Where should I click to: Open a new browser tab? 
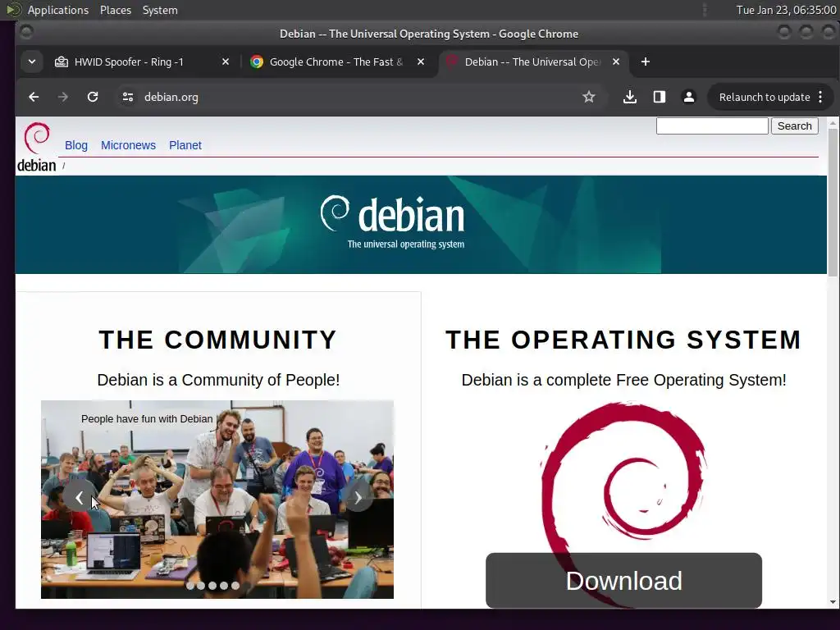(646, 62)
